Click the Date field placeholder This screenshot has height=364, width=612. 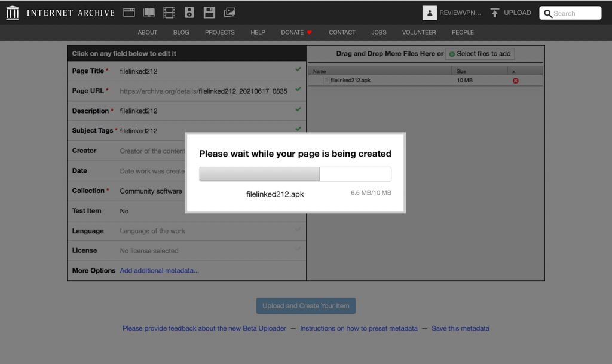(x=152, y=172)
